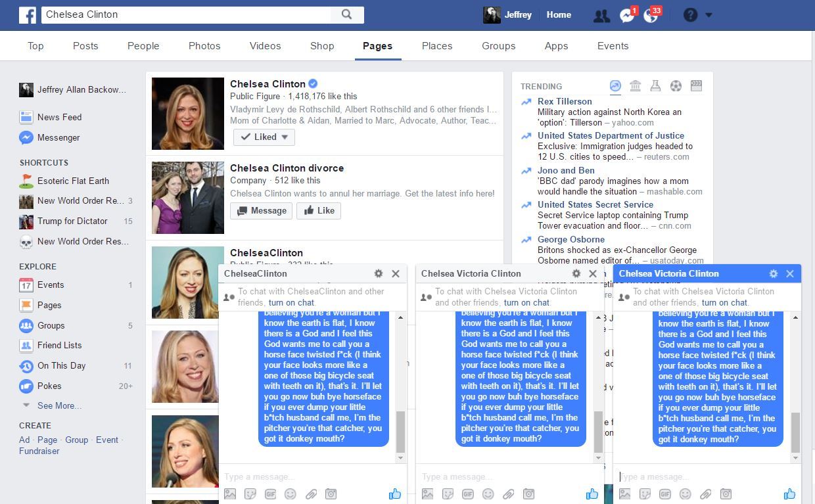Send thumbs up in ChelseaClinton chat

pyautogui.click(x=395, y=493)
